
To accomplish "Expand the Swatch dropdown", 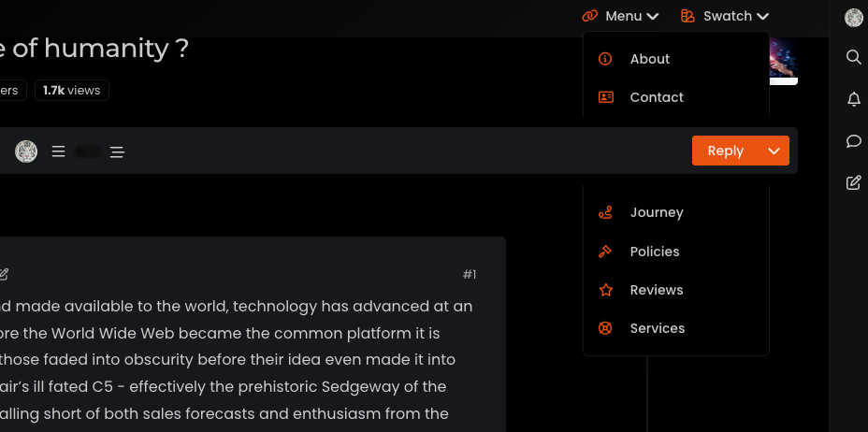I will pos(726,16).
